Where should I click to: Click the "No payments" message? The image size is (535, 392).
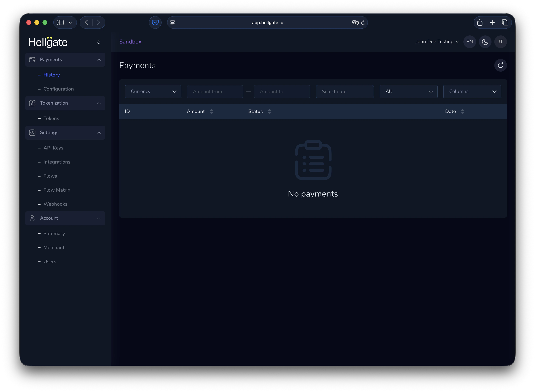point(313,194)
